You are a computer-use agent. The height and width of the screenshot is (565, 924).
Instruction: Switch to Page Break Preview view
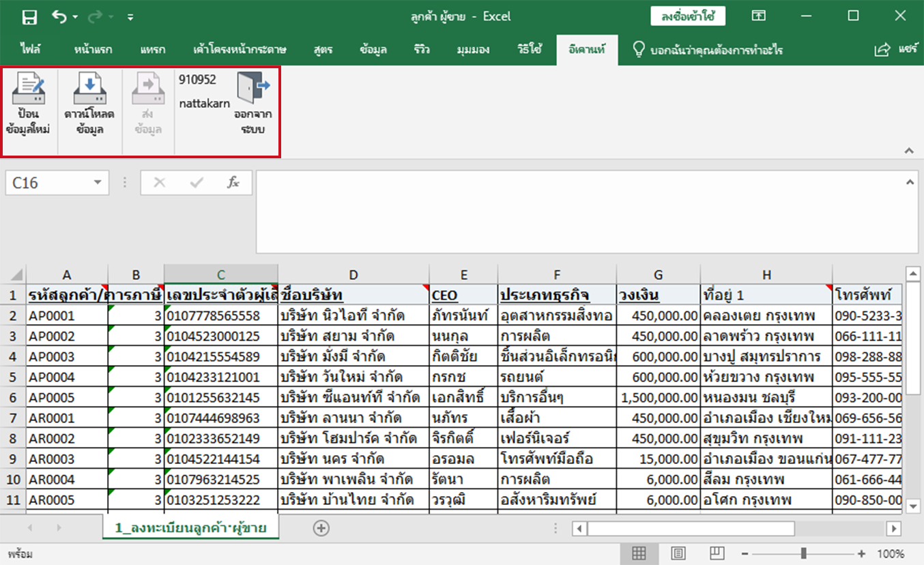(x=717, y=553)
